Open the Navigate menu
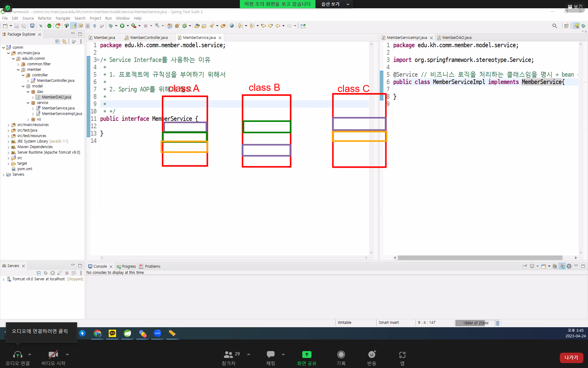This screenshot has height=368, width=588. (x=63, y=18)
